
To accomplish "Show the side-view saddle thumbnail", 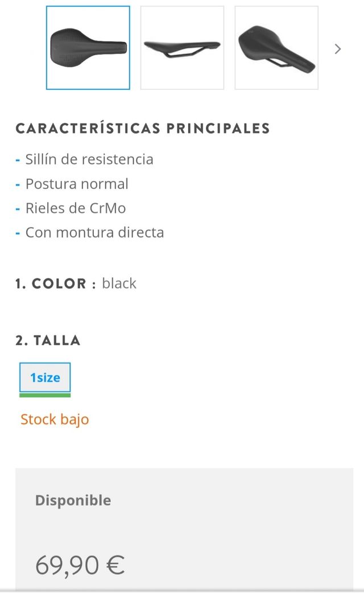I will (182, 48).
